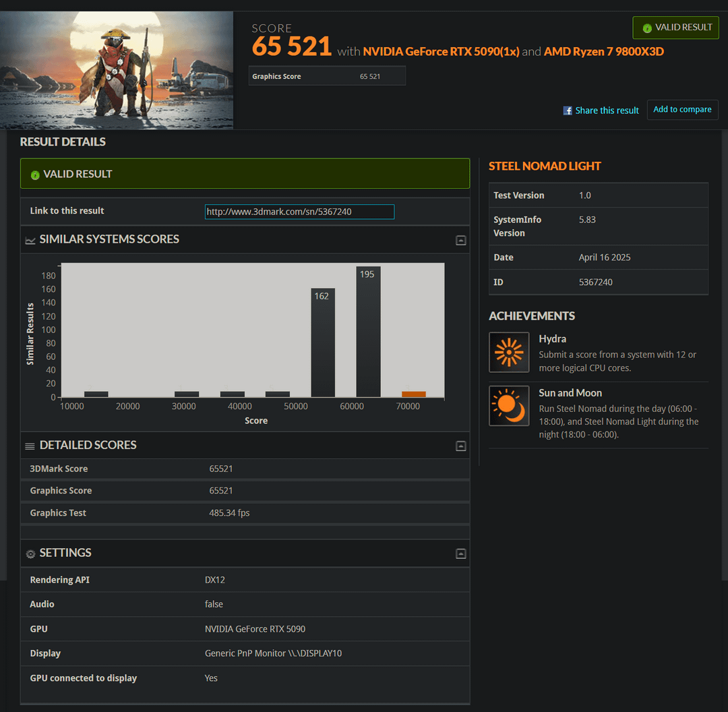Screen dimensions: 728x712
Task: Click the green valid icon in top-right badge
Action: pos(646,28)
